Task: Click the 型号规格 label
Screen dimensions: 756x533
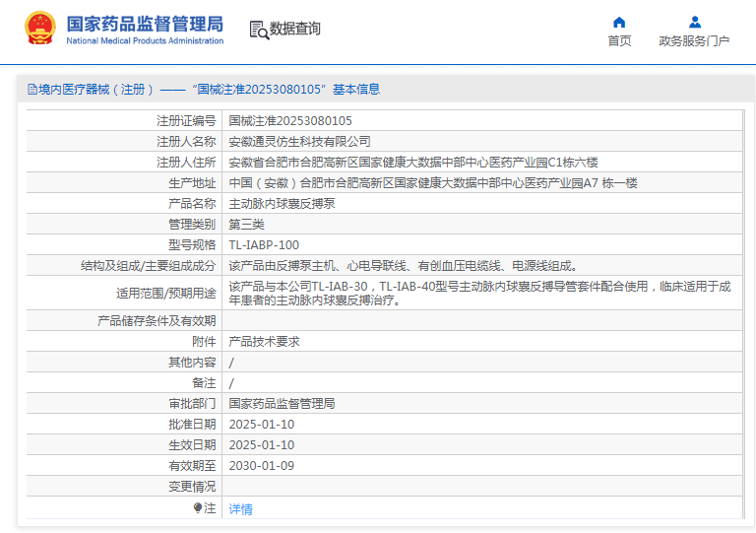Action: (x=192, y=245)
